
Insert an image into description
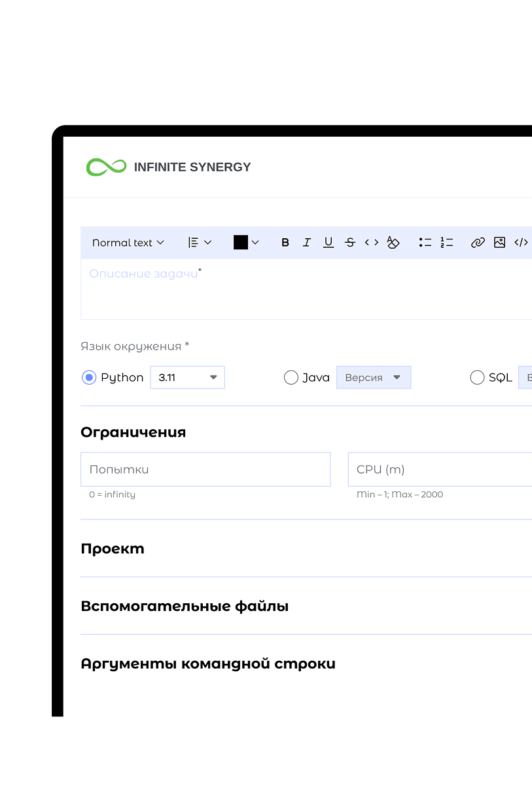[499, 243]
